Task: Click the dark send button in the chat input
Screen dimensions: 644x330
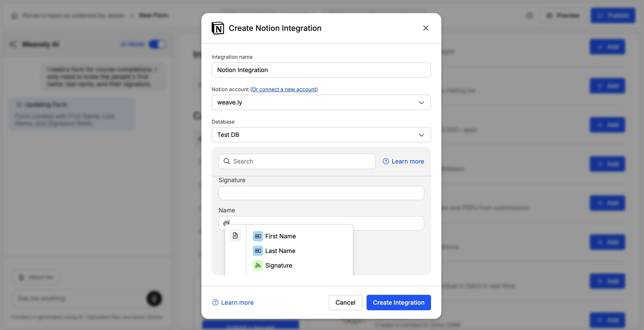Action: pos(154,298)
